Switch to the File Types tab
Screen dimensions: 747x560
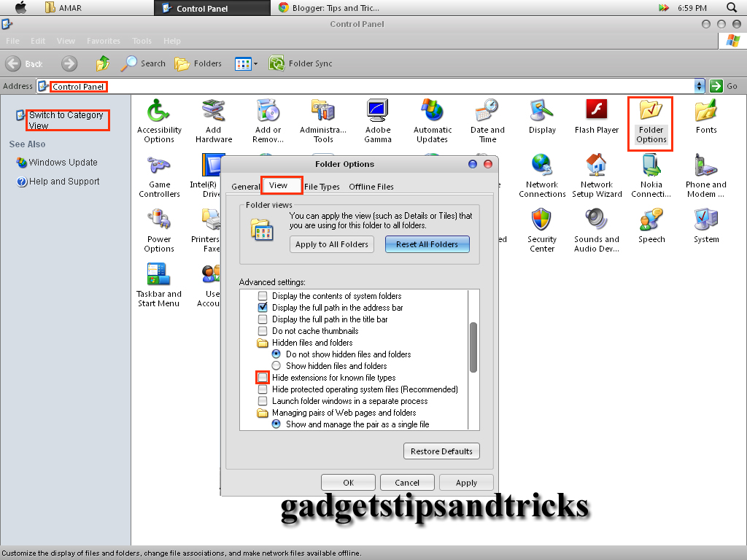click(x=322, y=187)
